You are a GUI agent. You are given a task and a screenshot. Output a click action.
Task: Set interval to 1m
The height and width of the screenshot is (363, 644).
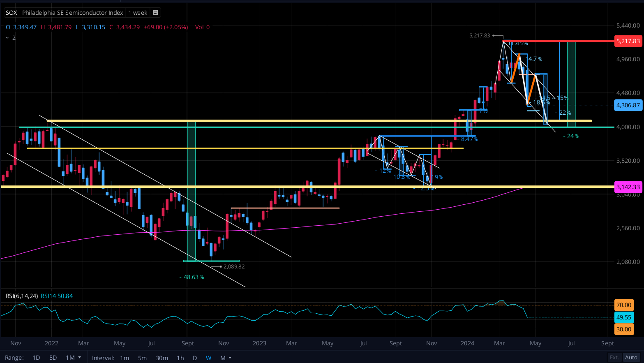click(x=125, y=358)
